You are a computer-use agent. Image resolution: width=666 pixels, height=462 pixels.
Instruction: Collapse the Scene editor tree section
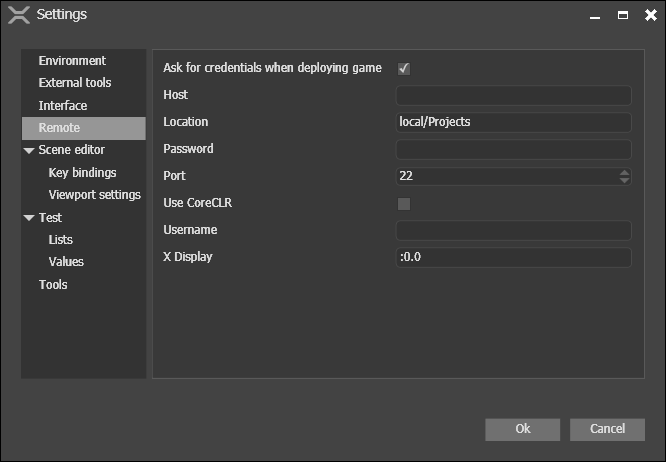coord(29,151)
